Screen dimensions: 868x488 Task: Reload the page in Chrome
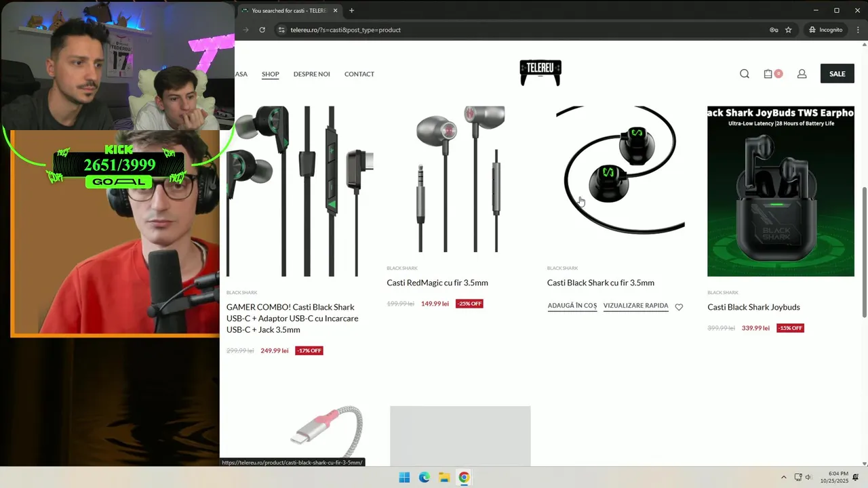[262, 30]
